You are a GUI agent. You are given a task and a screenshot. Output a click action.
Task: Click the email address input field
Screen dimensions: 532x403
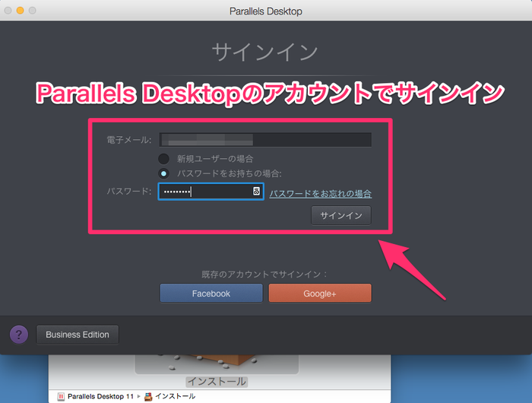tap(265, 140)
